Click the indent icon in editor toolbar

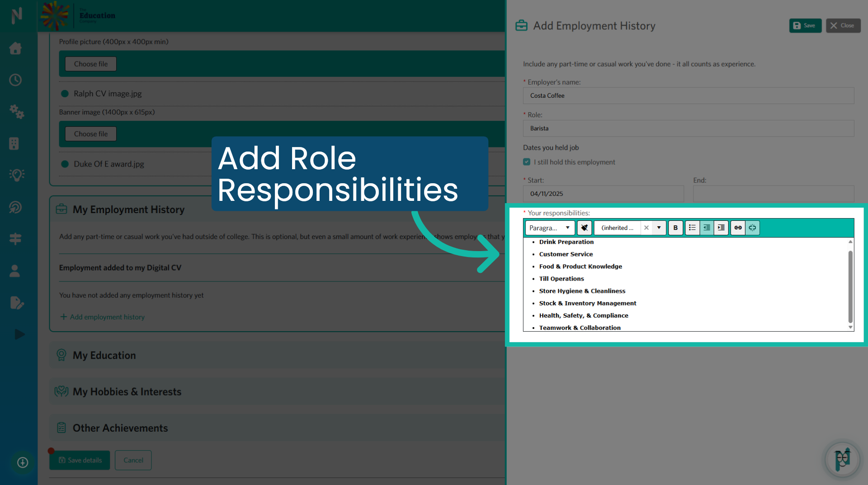pos(721,228)
